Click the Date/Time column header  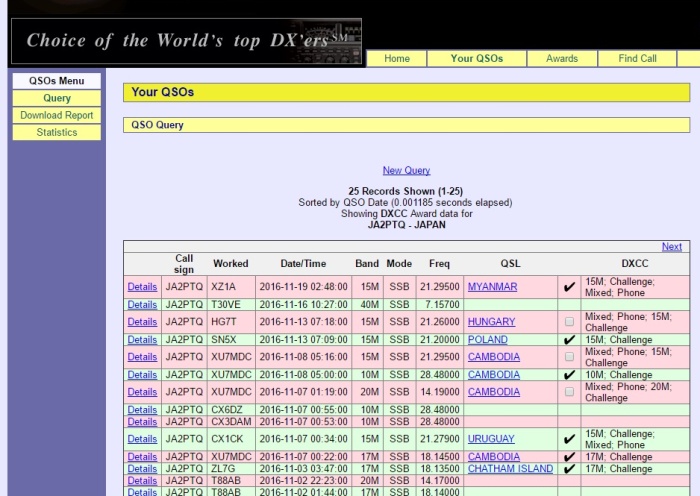tap(303, 263)
